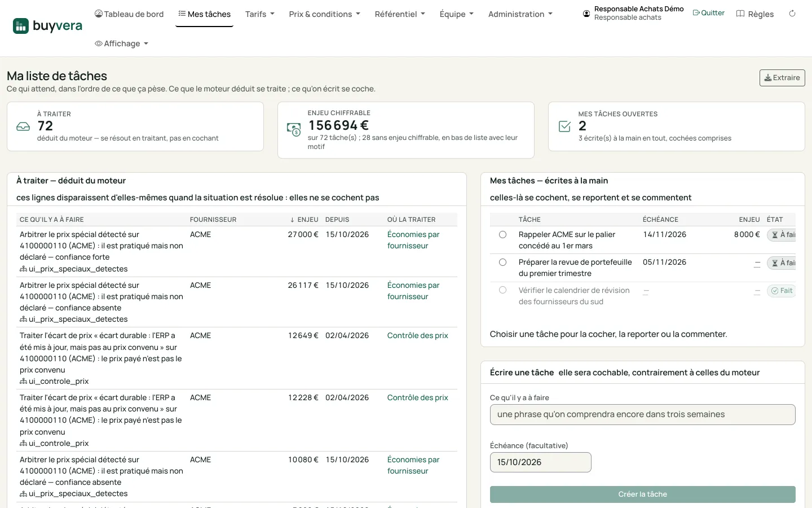Select the Rappeler ACME sur le palier task radio
The height and width of the screenshot is (508, 812).
point(502,235)
